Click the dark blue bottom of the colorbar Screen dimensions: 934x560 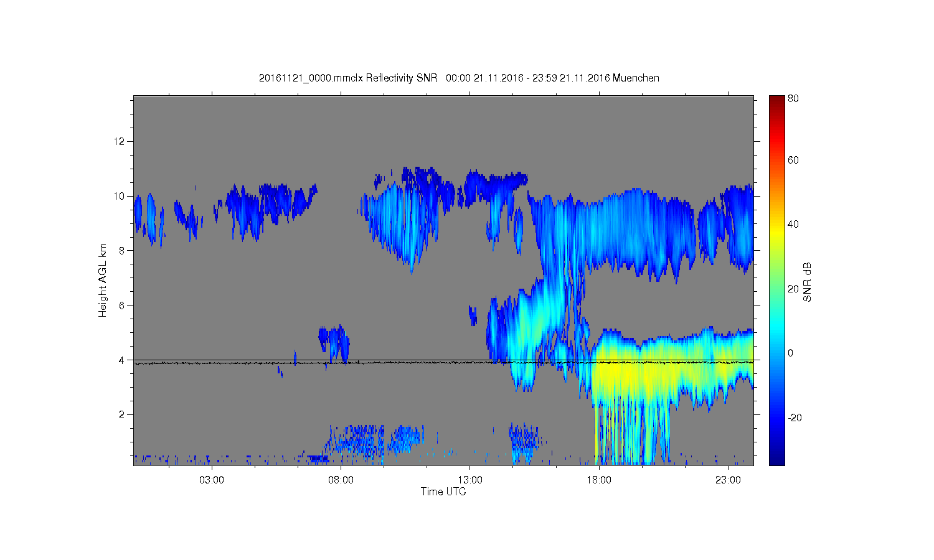[776, 459]
